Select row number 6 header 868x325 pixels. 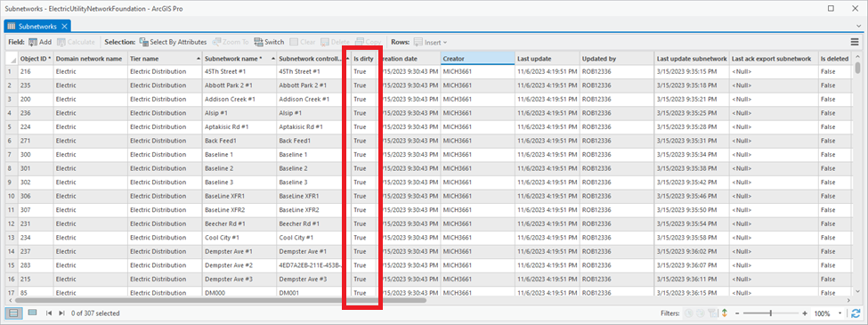point(11,141)
